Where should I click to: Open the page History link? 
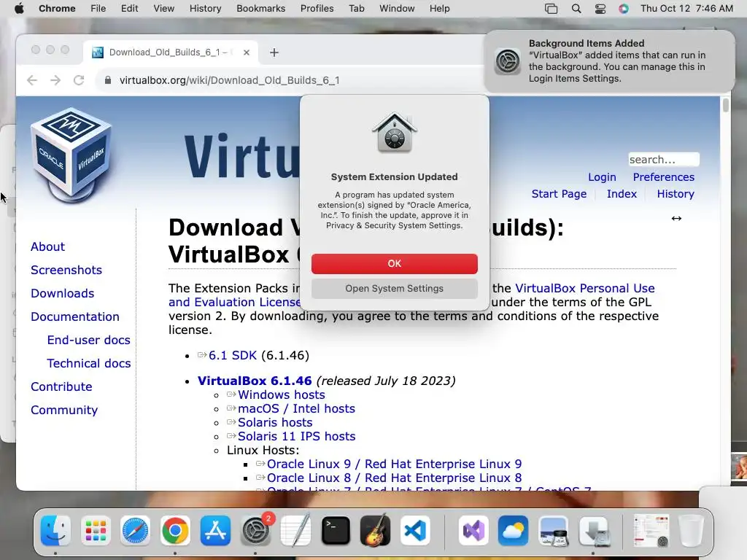[676, 194]
